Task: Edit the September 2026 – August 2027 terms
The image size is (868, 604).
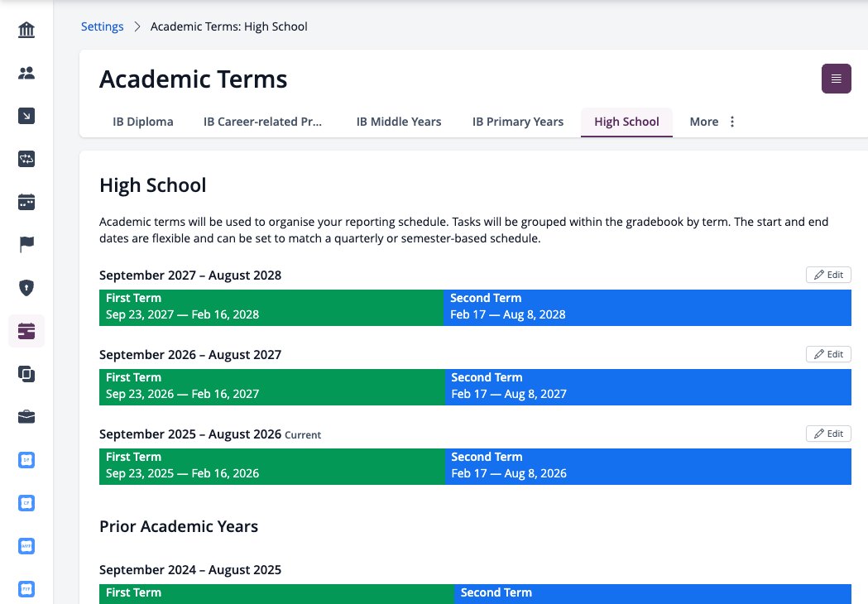Action: click(828, 354)
